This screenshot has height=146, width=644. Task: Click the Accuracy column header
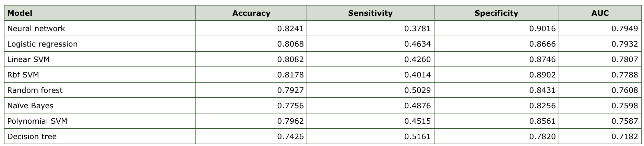click(x=251, y=13)
